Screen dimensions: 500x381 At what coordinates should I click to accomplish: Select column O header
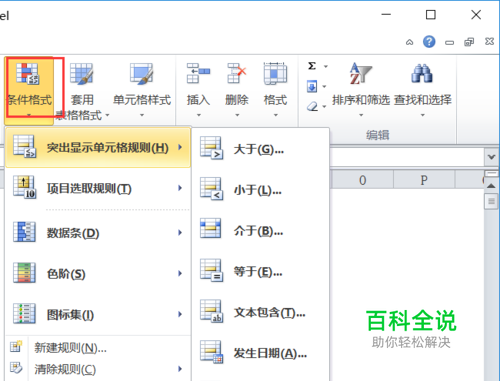coord(362,180)
